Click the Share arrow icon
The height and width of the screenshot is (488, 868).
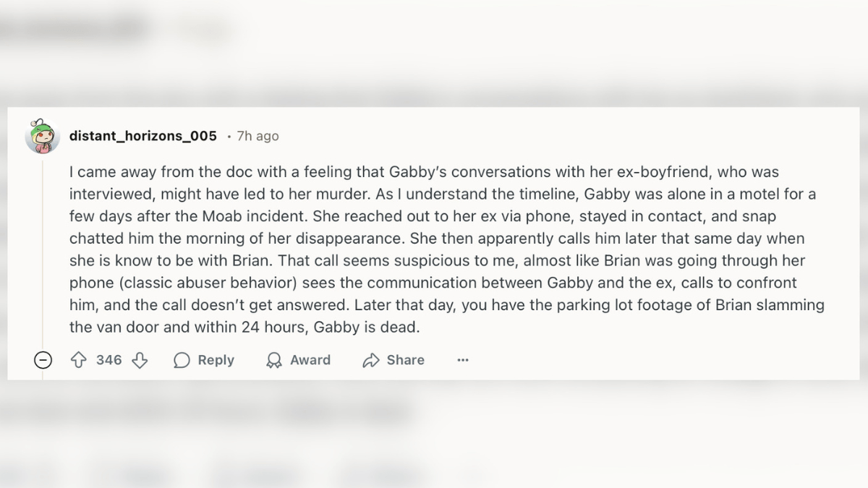pos(373,360)
